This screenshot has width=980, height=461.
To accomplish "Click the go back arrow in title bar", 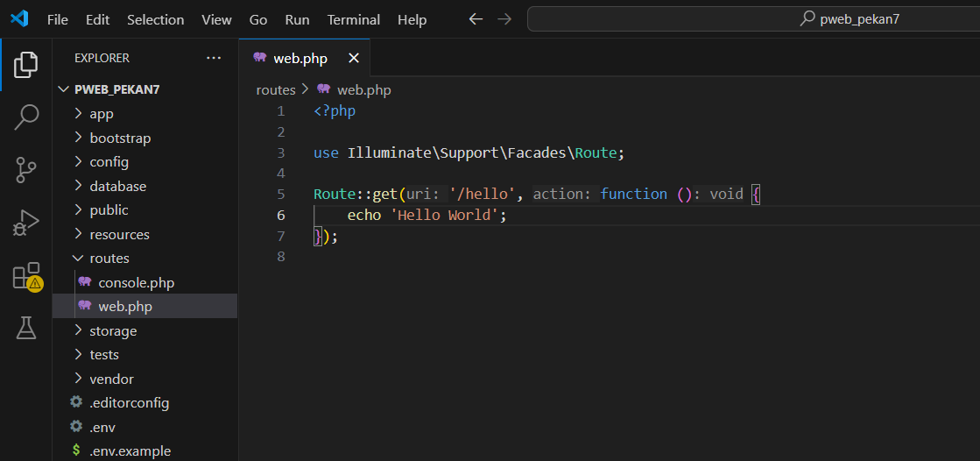I will pyautogui.click(x=476, y=19).
